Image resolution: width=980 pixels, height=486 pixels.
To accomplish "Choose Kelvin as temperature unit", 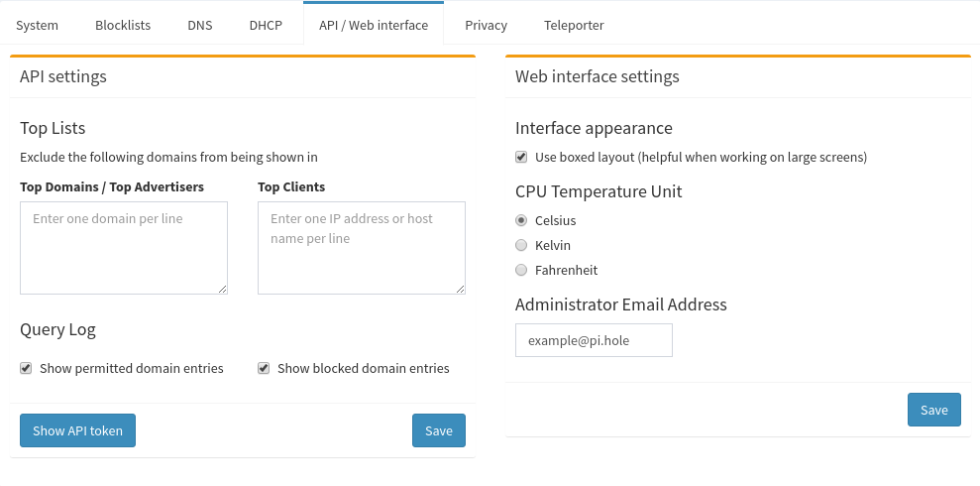I will point(521,245).
